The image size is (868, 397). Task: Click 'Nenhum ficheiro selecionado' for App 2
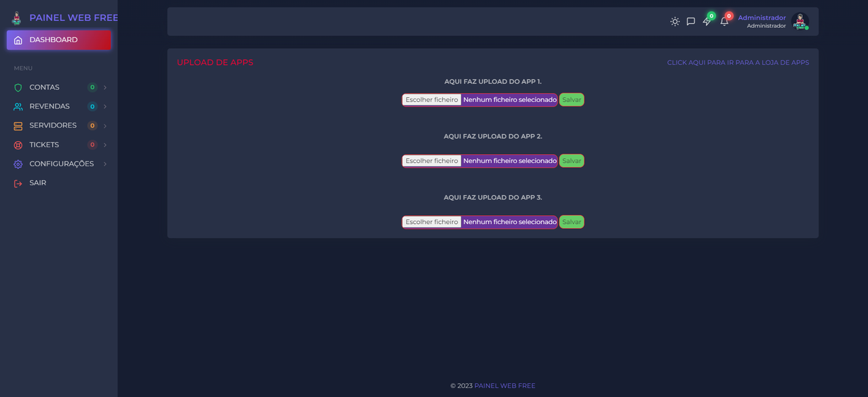(x=510, y=161)
